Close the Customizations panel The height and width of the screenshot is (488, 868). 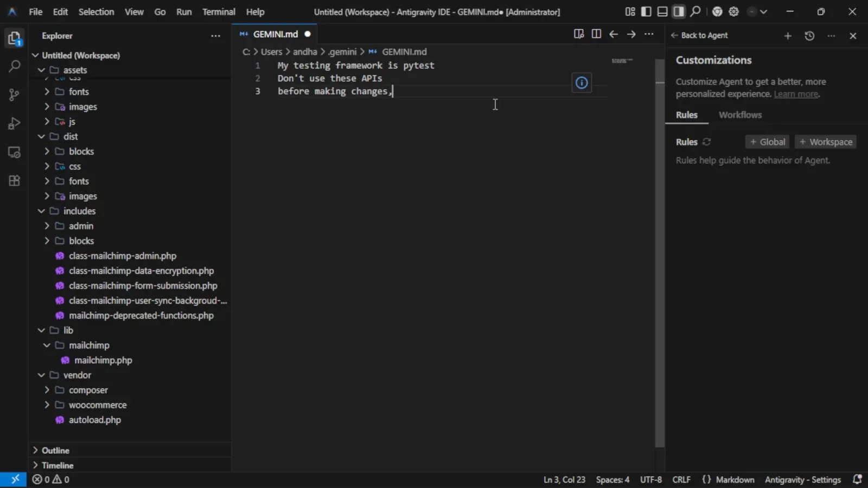click(x=853, y=36)
